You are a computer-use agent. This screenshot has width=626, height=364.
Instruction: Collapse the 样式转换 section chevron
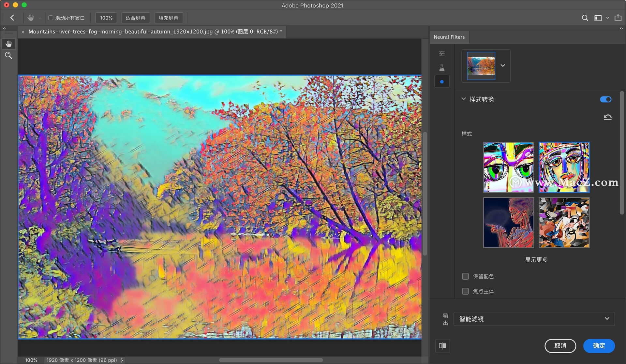pos(463,99)
